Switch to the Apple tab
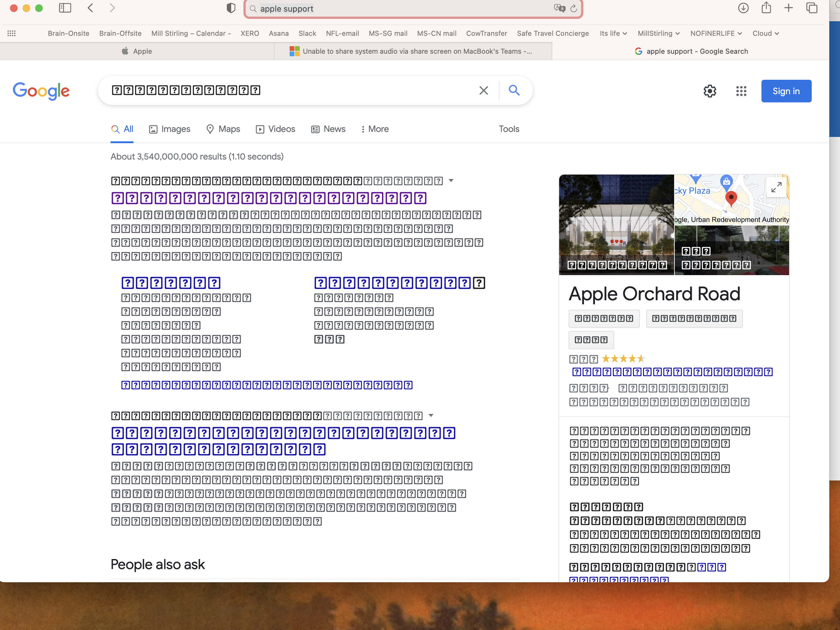The height and width of the screenshot is (630, 840). pyautogui.click(x=137, y=51)
